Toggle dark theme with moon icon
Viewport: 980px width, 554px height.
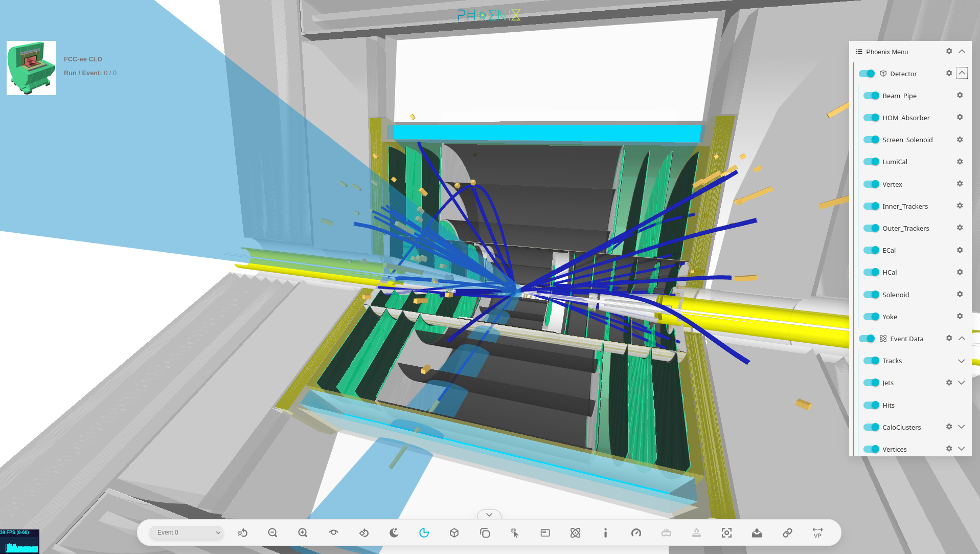click(394, 533)
